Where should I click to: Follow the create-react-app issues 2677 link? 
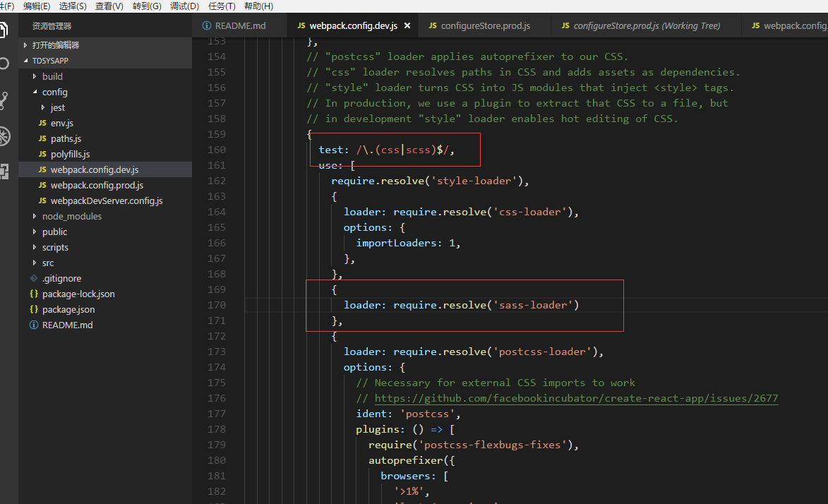[x=576, y=398]
